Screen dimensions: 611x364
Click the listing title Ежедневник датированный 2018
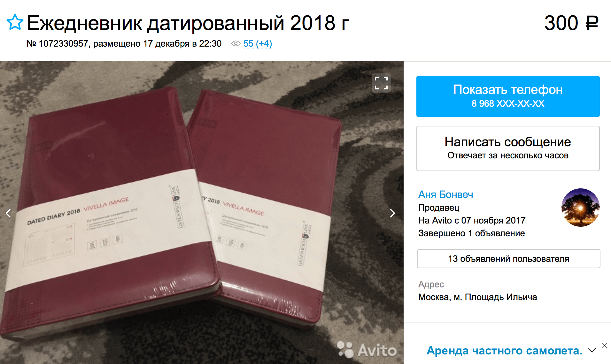[188, 23]
